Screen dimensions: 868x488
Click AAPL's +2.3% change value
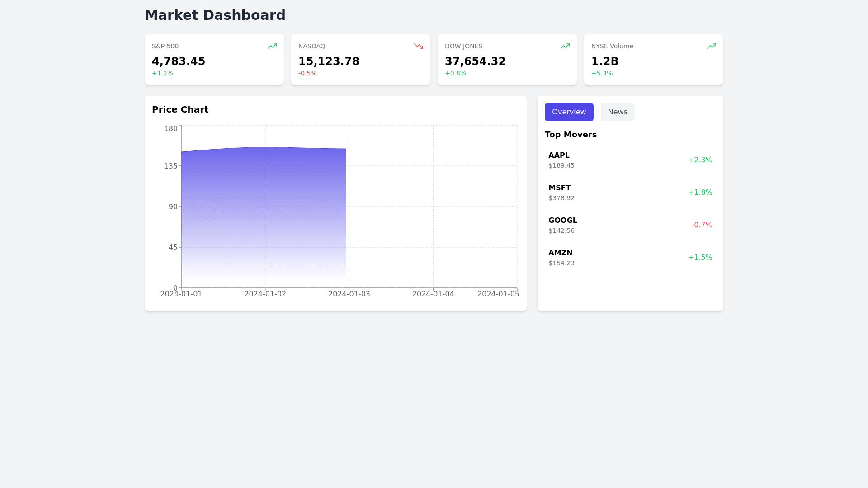click(x=700, y=160)
